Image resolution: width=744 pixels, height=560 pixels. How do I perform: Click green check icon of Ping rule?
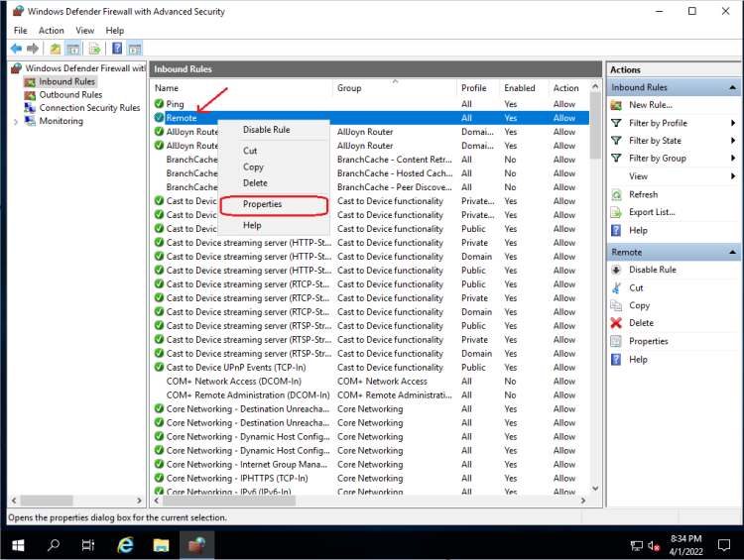159,103
